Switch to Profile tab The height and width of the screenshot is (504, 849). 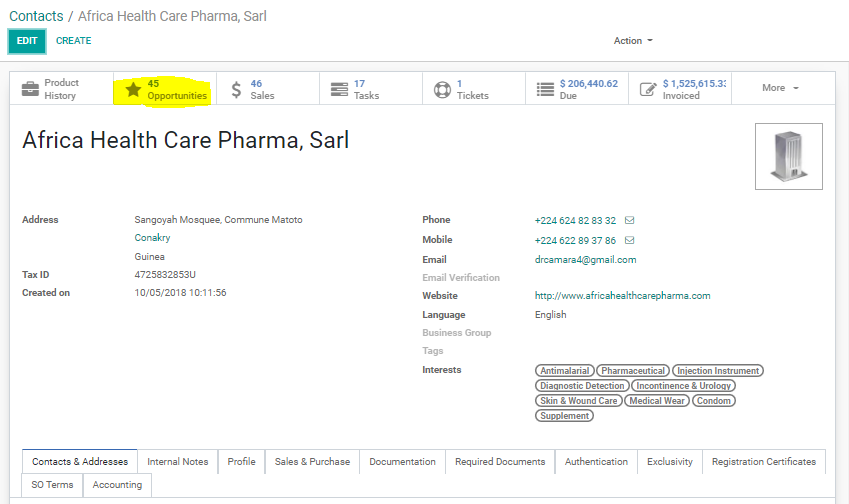coord(241,462)
